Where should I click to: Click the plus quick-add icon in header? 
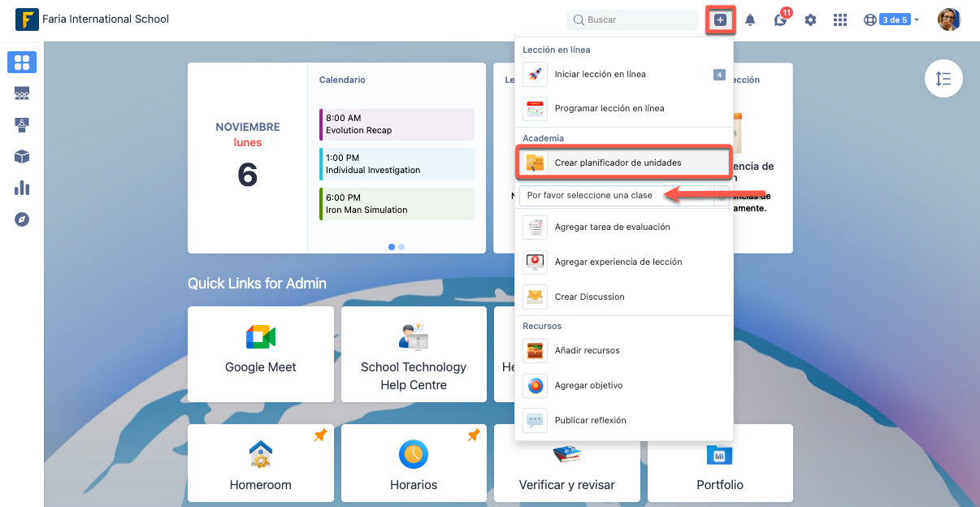[x=720, y=19]
